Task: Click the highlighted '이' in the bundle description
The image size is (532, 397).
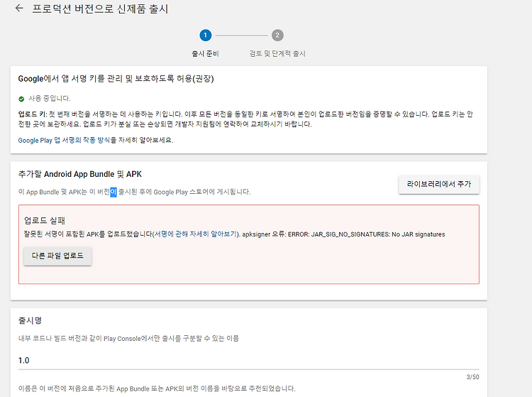Action: [x=113, y=192]
